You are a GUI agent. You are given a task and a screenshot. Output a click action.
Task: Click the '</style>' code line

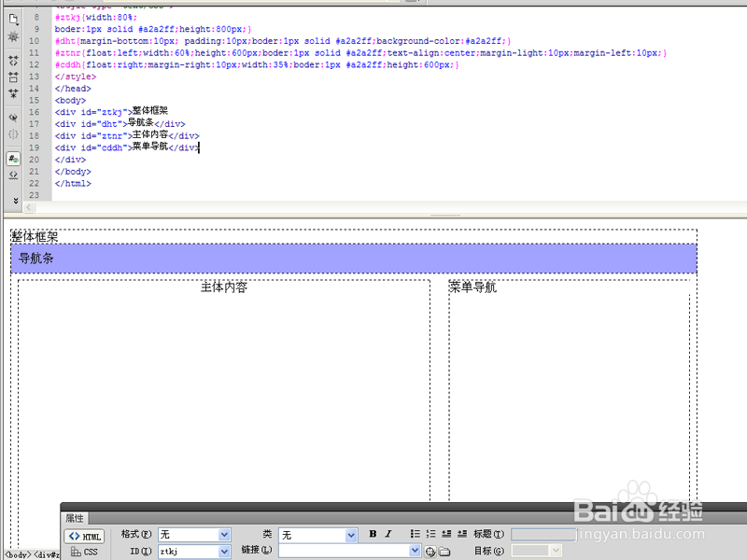(x=76, y=77)
